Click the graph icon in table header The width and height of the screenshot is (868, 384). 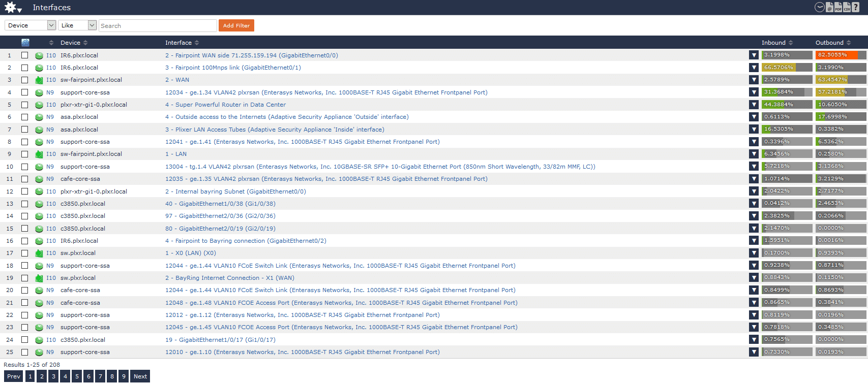coord(25,43)
